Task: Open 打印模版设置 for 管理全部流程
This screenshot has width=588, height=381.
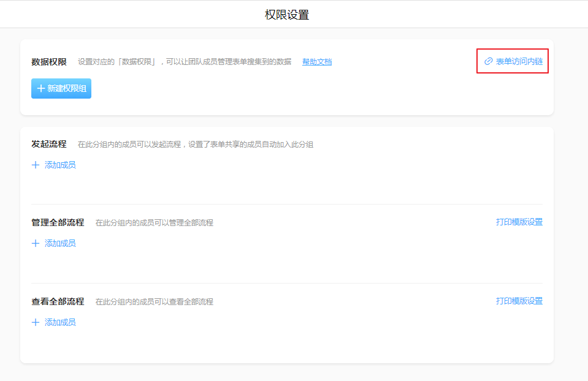Action: click(519, 222)
